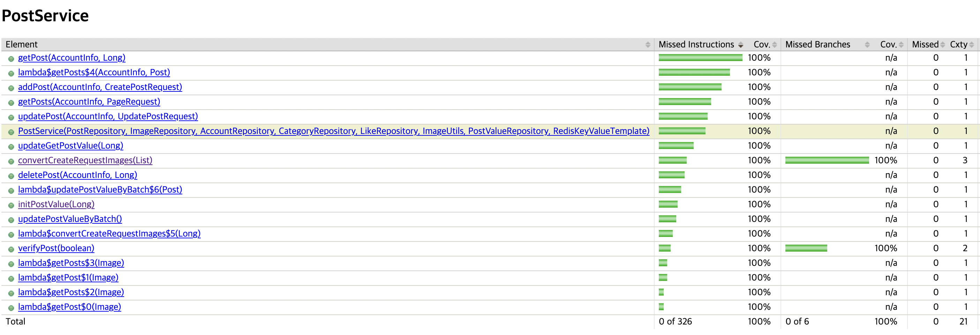Sort by Missed complexity column header
This screenshot has width=980, height=335.
pyautogui.click(x=928, y=45)
